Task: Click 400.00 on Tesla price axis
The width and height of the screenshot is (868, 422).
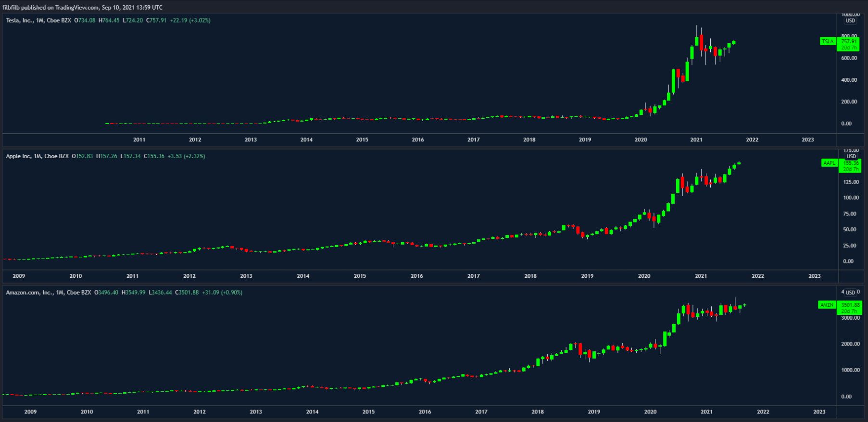Action: tap(849, 80)
